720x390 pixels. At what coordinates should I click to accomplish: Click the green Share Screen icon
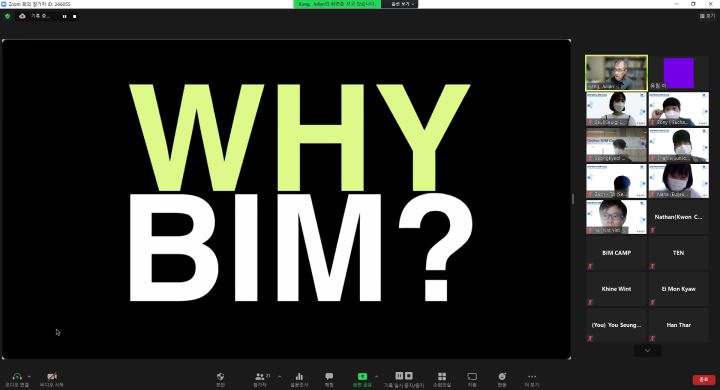(362, 376)
